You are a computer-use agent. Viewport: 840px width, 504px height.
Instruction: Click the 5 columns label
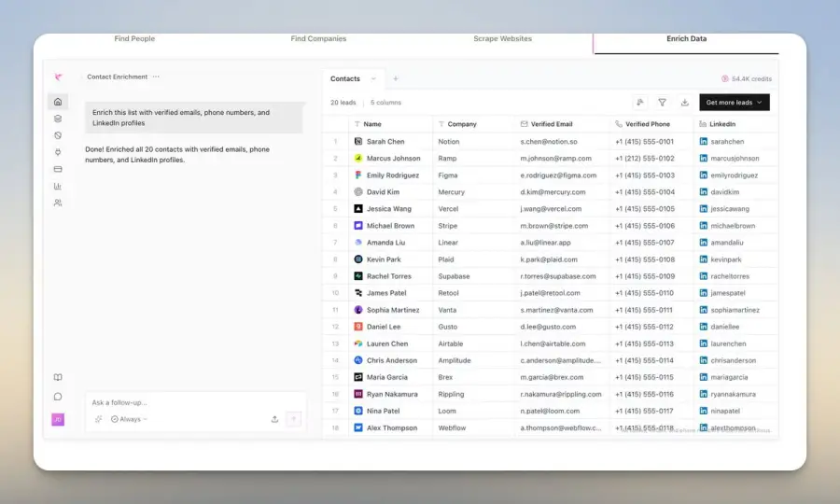(x=385, y=103)
